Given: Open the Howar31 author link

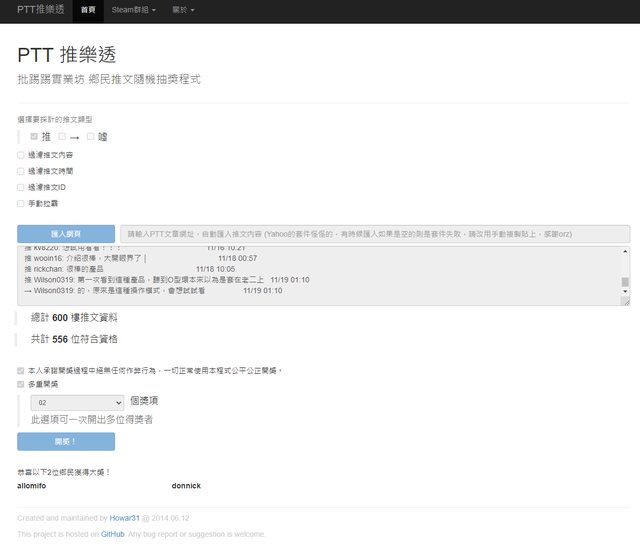Looking at the screenshot, I should pyautogui.click(x=124, y=518).
